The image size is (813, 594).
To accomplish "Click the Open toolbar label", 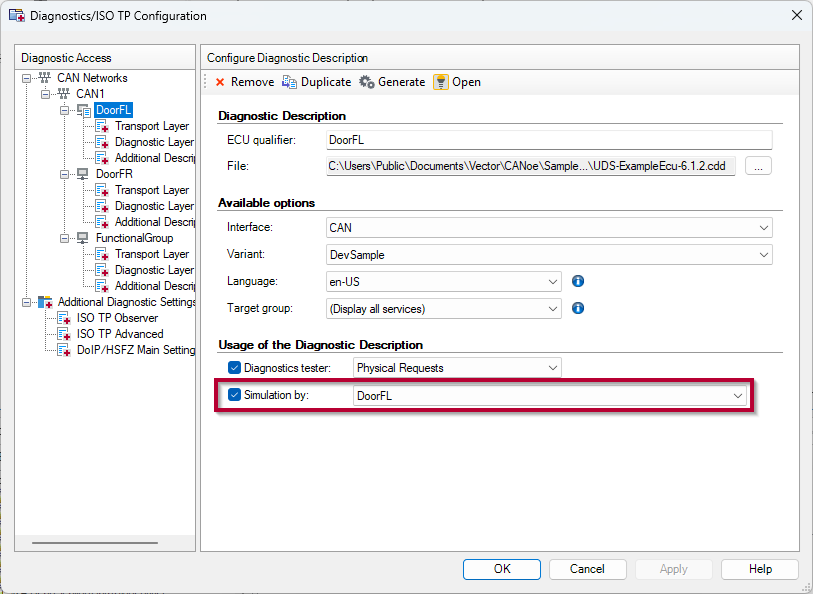I will (466, 82).
